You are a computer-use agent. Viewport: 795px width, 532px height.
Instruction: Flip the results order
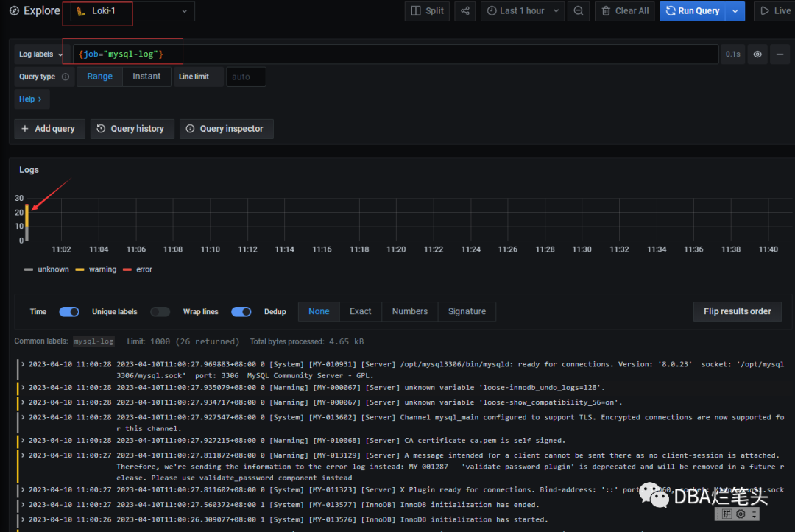(737, 311)
